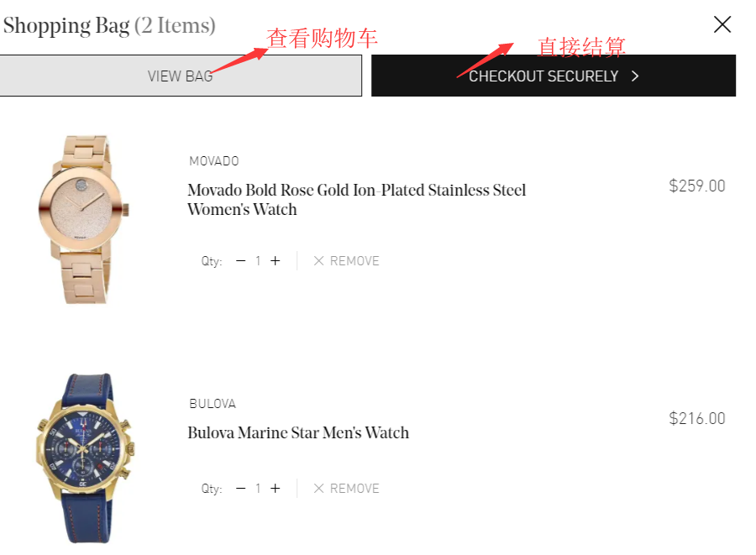Open the rose gold Movado watch image
Screen dimensions: 756x555
pyautogui.click(x=84, y=219)
